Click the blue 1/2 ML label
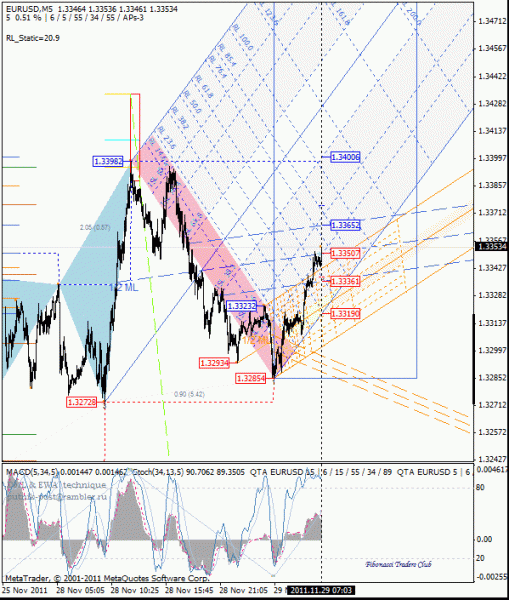Image resolution: width=509 pixels, height=600 pixels. click(x=123, y=287)
